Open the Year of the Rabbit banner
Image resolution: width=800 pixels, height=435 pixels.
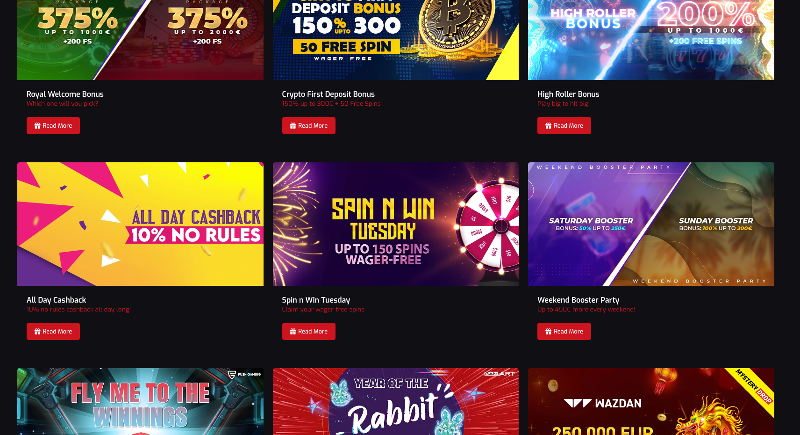396,401
